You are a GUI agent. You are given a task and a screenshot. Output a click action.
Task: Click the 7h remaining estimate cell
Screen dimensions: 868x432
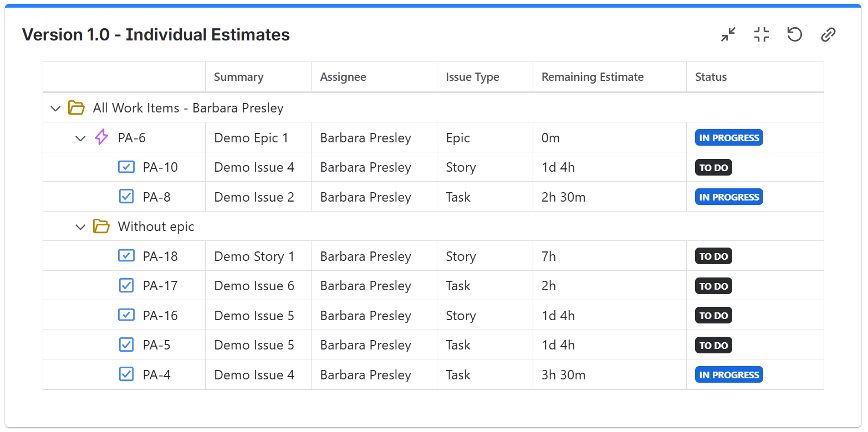[x=610, y=256]
